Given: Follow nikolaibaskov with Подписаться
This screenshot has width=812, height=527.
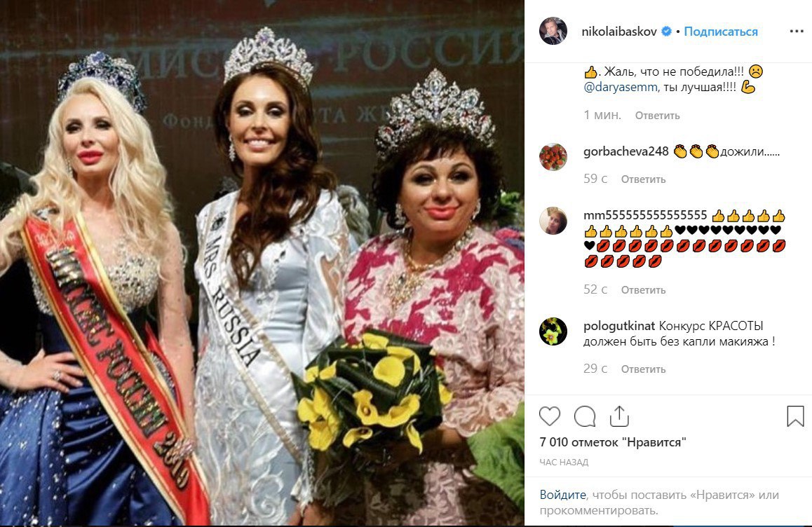Looking at the screenshot, I should (x=720, y=32).
